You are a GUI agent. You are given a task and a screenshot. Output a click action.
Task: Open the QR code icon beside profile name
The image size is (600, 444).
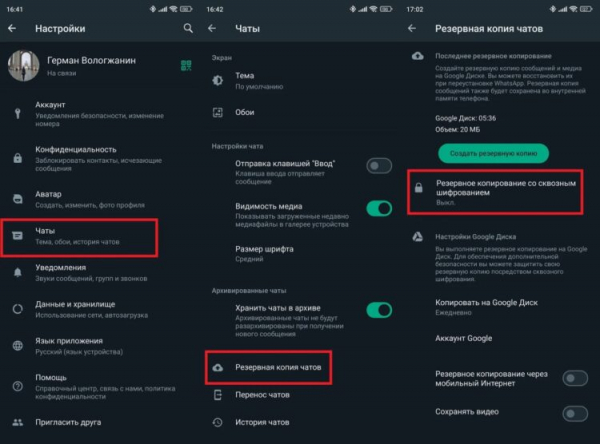186,65
